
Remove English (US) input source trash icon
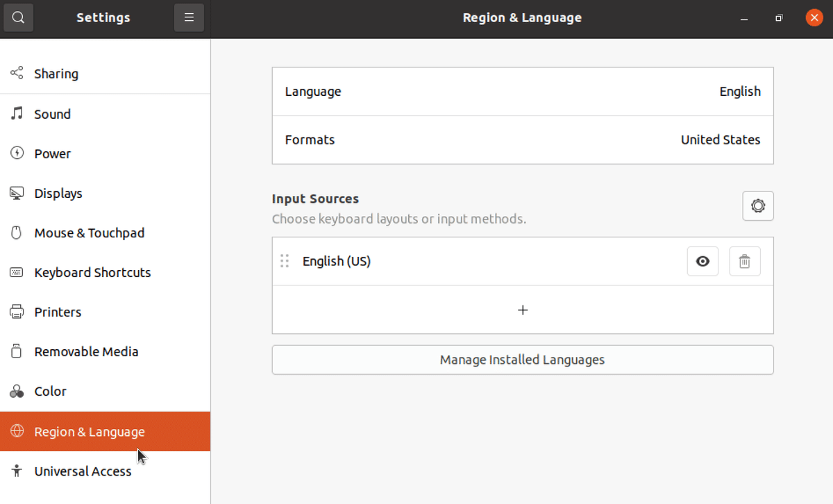(745, 261)
